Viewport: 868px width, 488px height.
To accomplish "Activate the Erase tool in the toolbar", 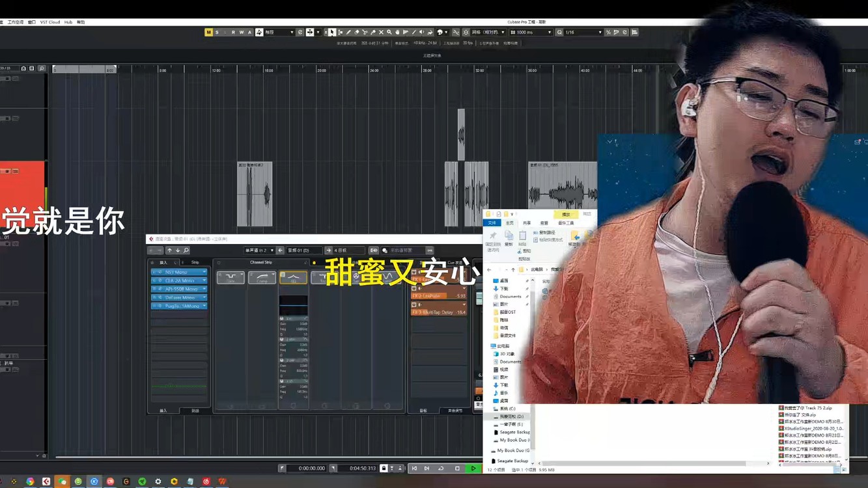I will tap(356, 32).
